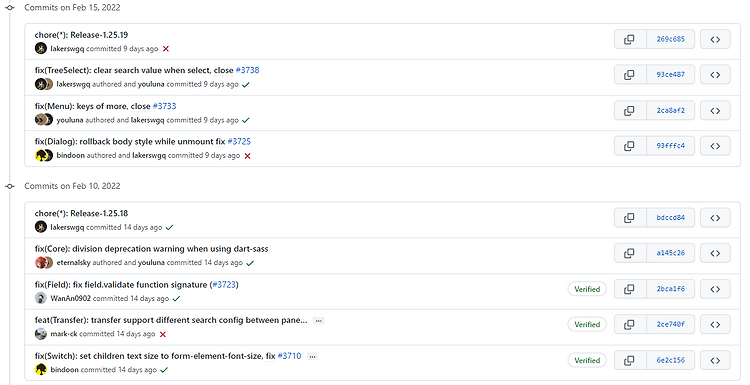The width and height of the screenshot is (750, 385).
Task: Click WanAn0902 avatar thumbnail
Action: (x=41, y=298)
